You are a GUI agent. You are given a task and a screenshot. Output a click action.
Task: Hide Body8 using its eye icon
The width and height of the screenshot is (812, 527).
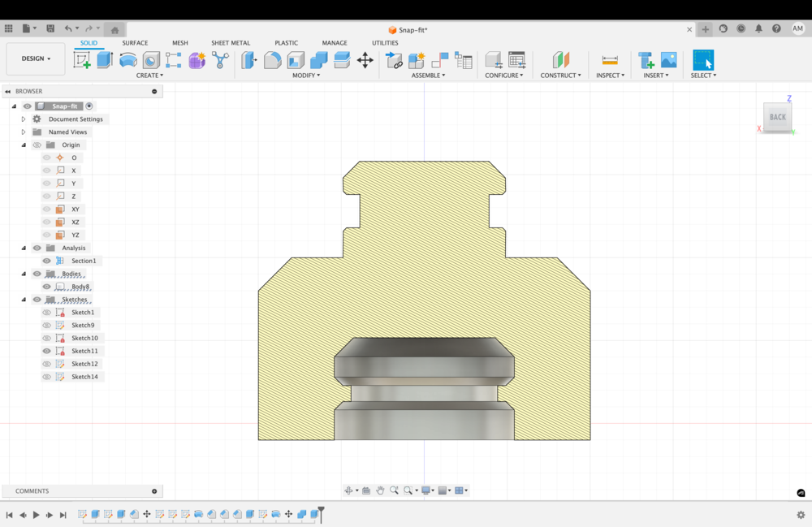(x=46, y=287)
